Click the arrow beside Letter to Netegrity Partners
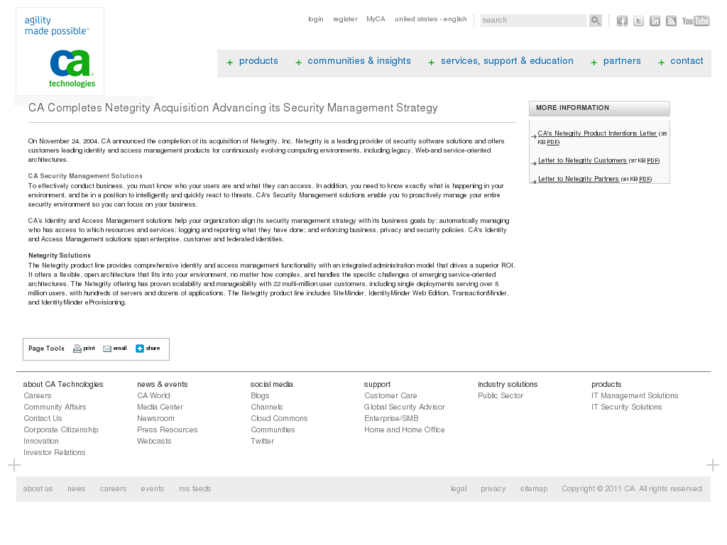The height and width of the screenshot is (545, 727). coord(534,181)
